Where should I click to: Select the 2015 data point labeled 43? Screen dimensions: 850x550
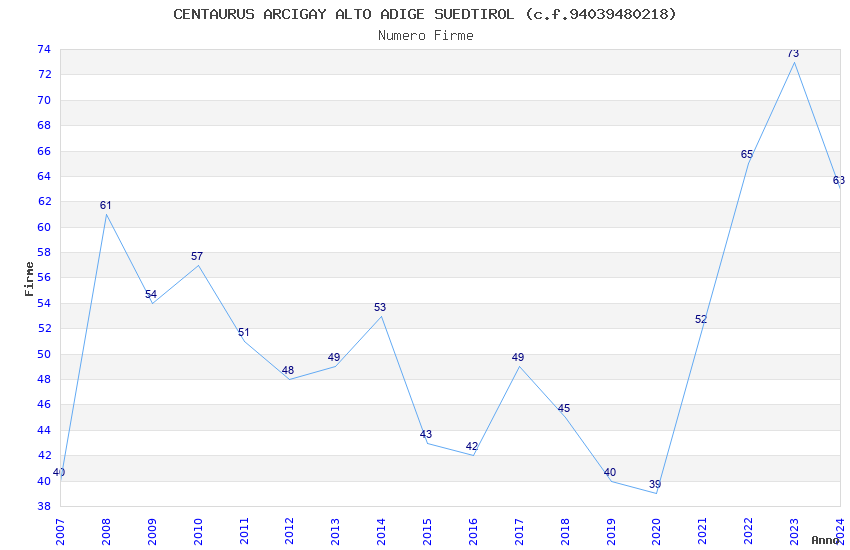point(426,434)
